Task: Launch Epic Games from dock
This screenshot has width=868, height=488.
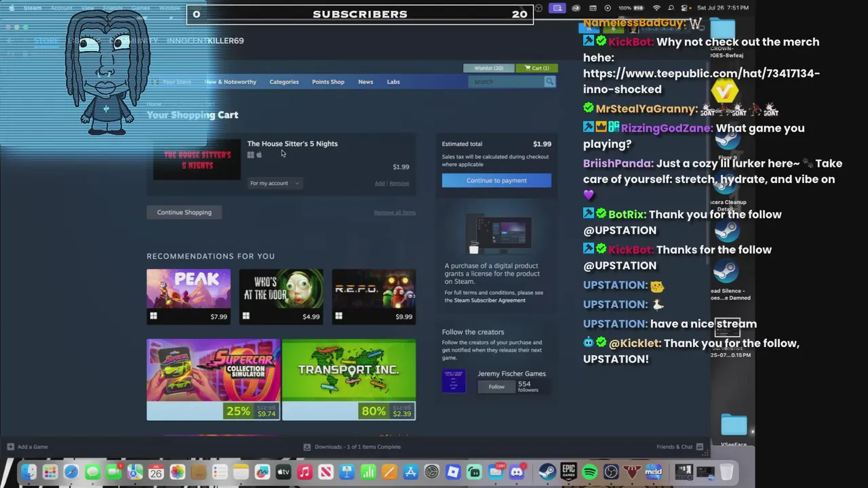Action: pyautogui.click(x=568, y=472)
